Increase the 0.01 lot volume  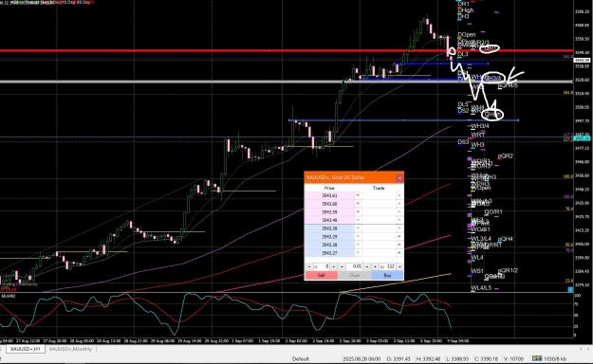367,266
